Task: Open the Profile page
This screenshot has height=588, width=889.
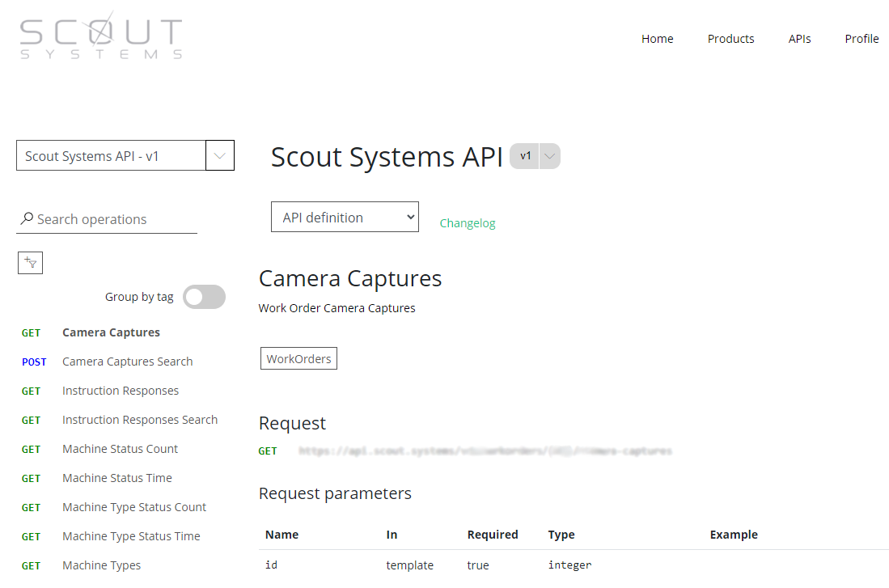Action: tap(861, 39)
